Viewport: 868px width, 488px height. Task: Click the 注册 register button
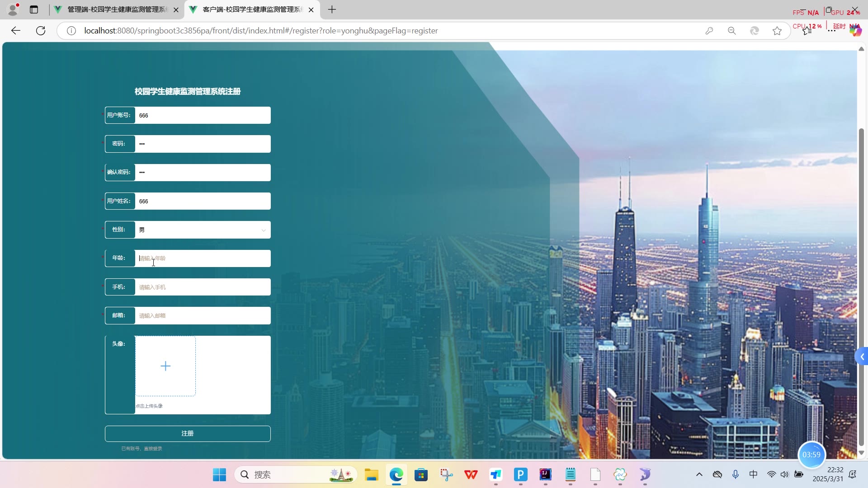188,433
